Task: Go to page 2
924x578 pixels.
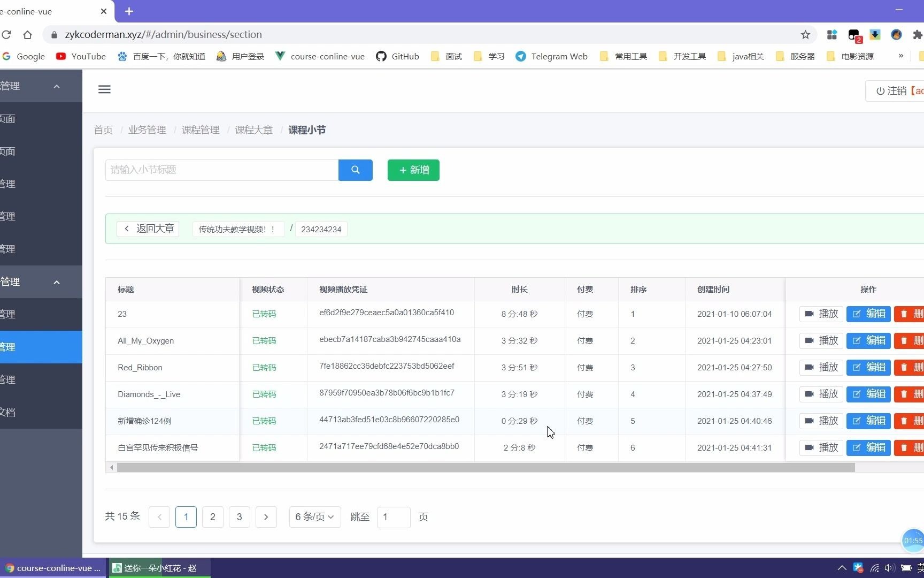Action: point(213,517)
